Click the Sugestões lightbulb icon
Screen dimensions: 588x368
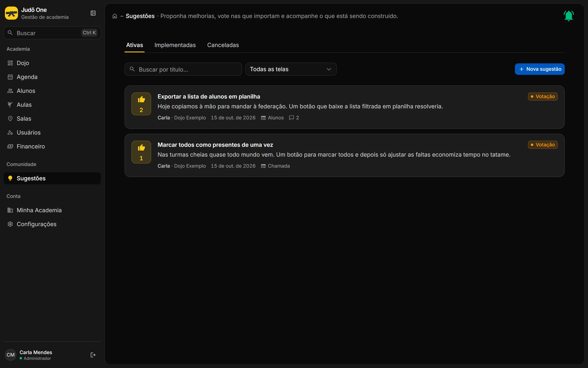tap(10, 178)
